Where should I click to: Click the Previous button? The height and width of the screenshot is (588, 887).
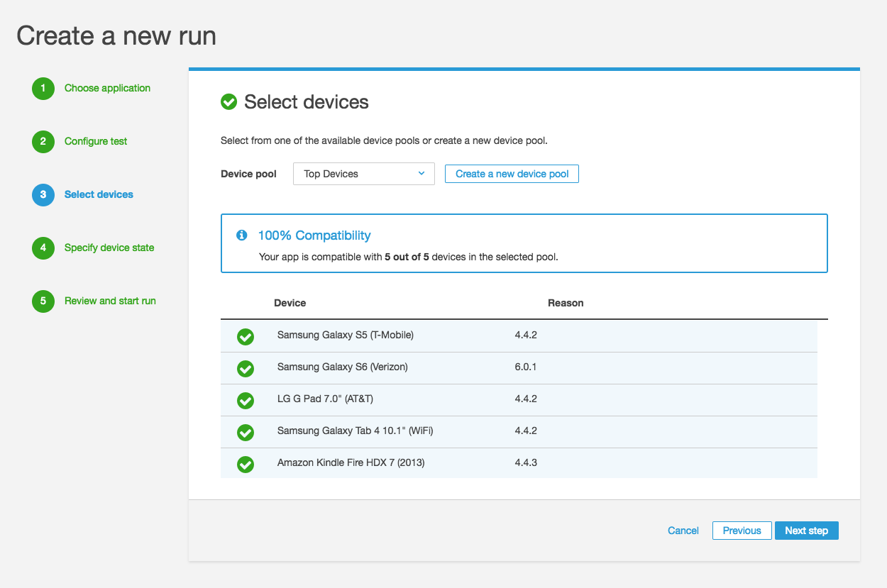(x=742, y=531)
